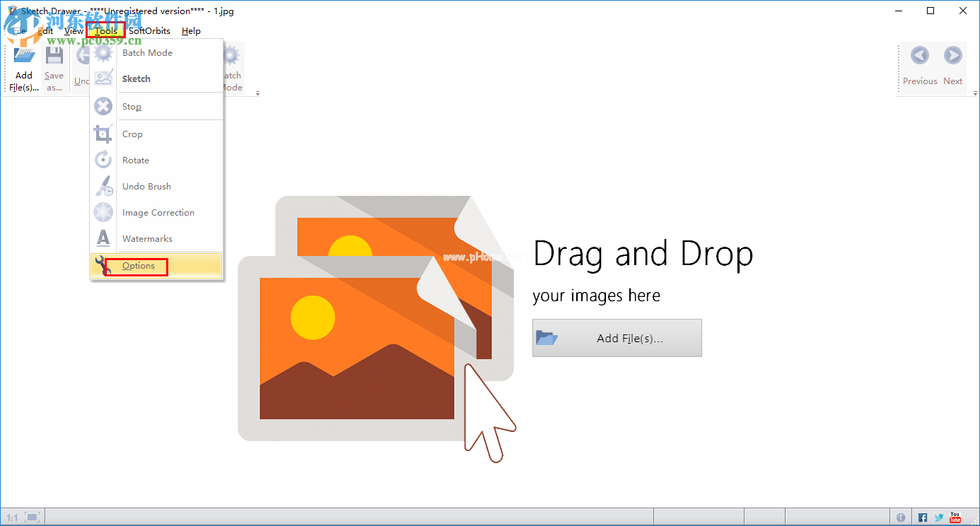Click the info icon in status bar
This screenshot has height=526, width=980.
pyautogui.click(x=901, y=518)
